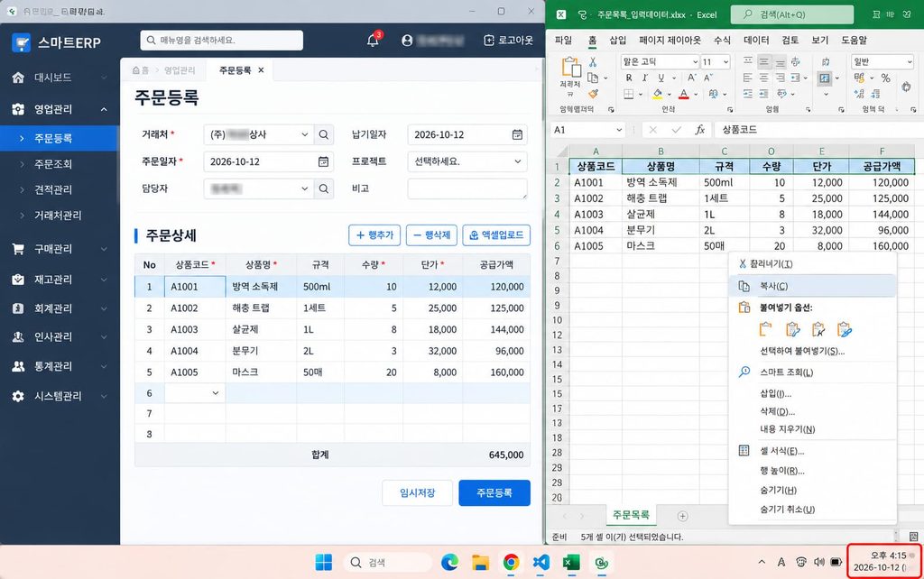Click the Excel paste clipboard icon
This screenshot has width=924, height=579.
click(x=570, y=67)
